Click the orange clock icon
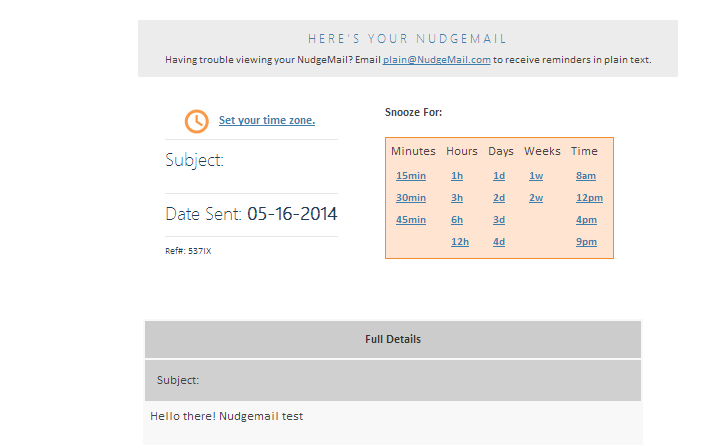This screenshot has width=725, height=445. tap(197, 121)
